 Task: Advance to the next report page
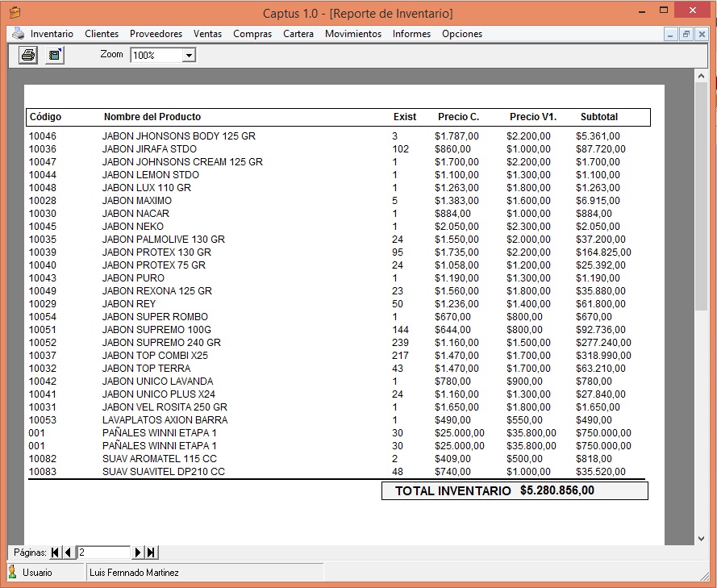(138, 553)
